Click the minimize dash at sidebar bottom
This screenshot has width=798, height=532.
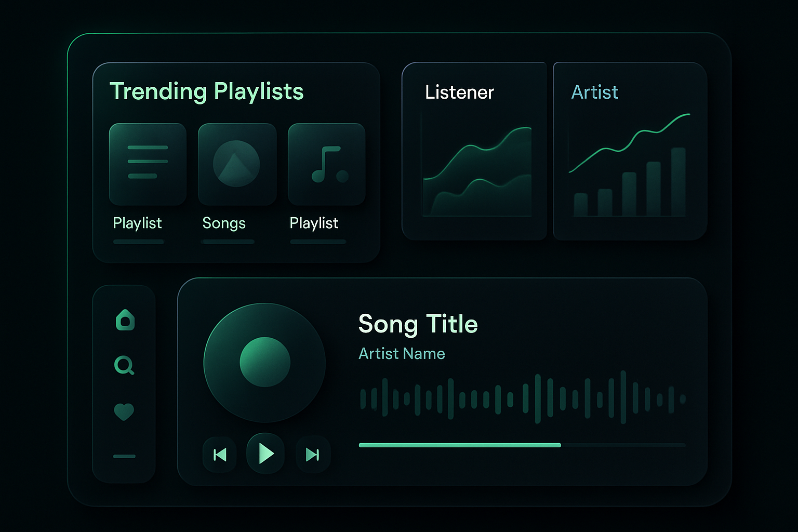click(x=124, y=456)
